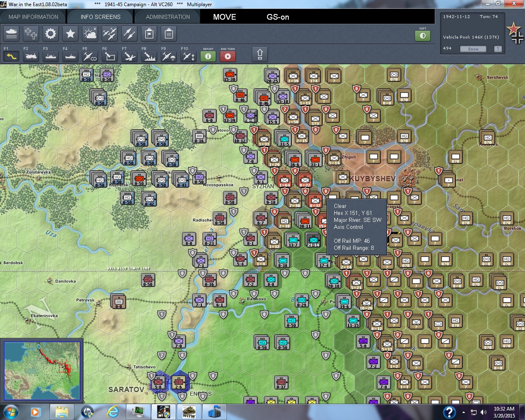Open Internet Explorer from taskbar
The image size is (525, 420).
[112, 412]
